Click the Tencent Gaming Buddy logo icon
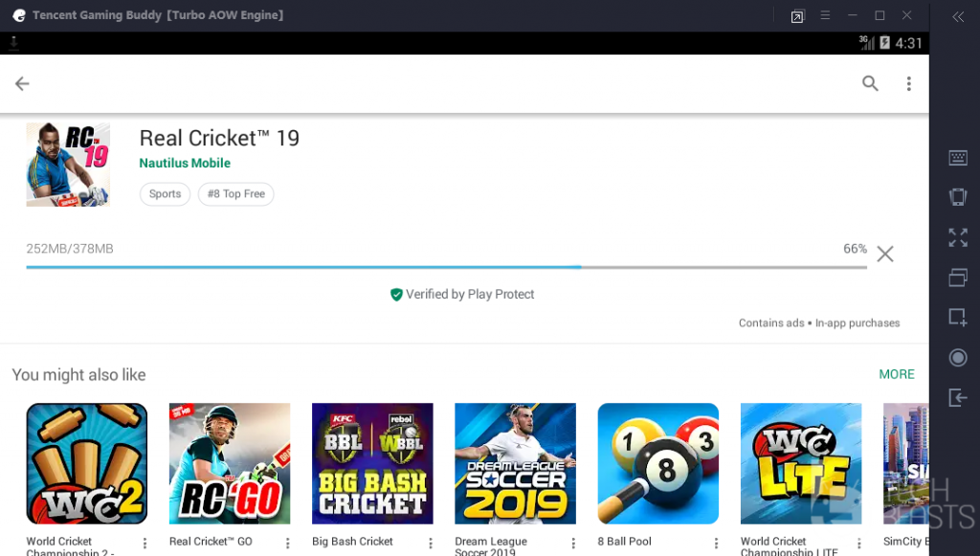This screenshot has height=556, width=980. (19, 15)
